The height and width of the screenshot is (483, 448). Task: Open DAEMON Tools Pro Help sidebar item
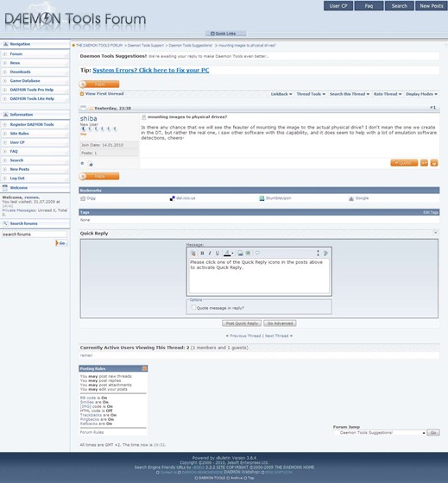point(31,90)
